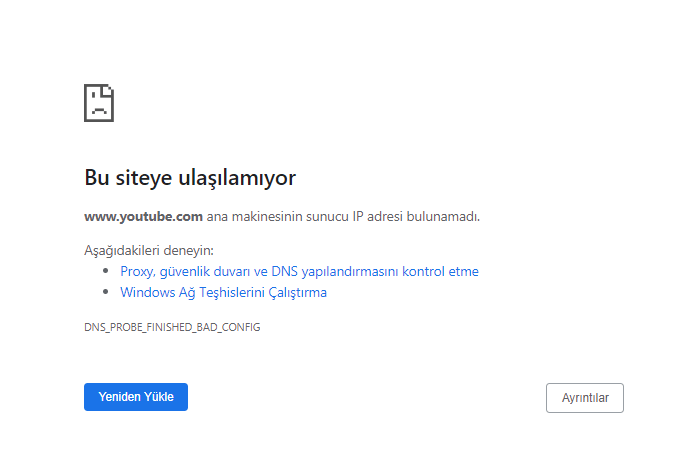This screenshot has width=697, height=470.
Task: Open the Ayrıntılar details button
Action: pyautogui.click(x=585, y=398)
